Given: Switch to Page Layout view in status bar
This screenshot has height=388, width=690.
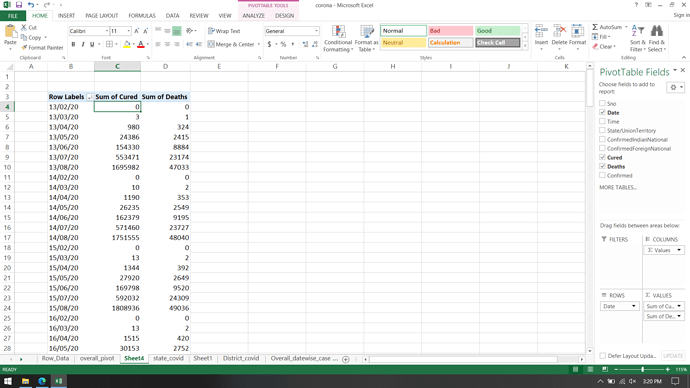Looking at the screenshot, I should pos(590,370).
